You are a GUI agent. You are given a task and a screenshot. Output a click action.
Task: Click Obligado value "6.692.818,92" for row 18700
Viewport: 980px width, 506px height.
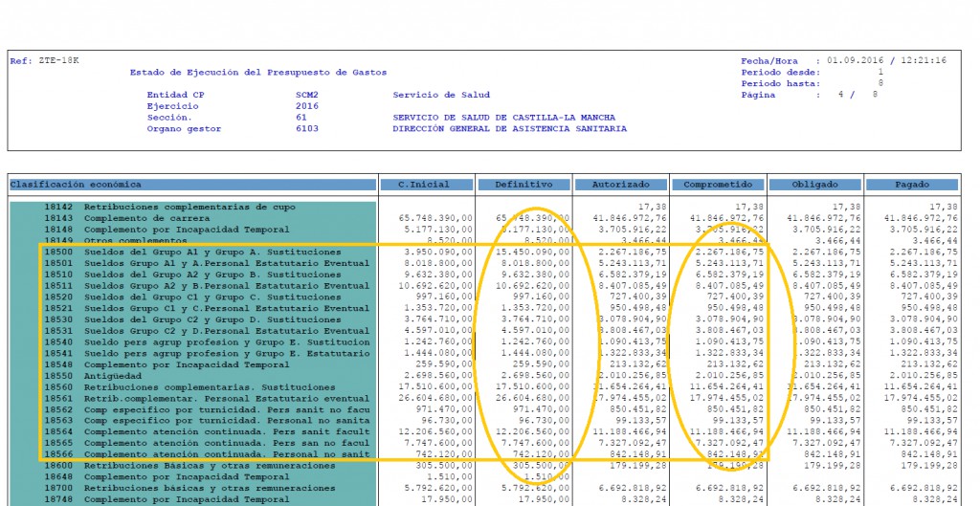coord(826,488)
